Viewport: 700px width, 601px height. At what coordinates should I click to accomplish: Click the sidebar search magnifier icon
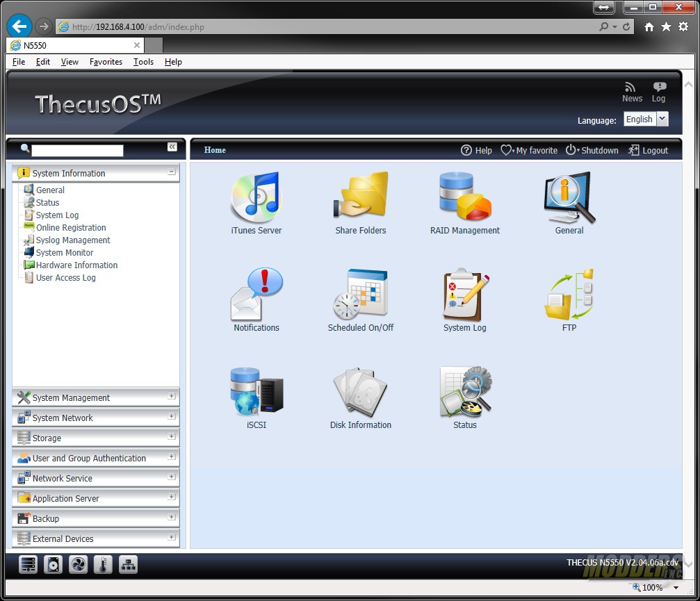point(25,148)
